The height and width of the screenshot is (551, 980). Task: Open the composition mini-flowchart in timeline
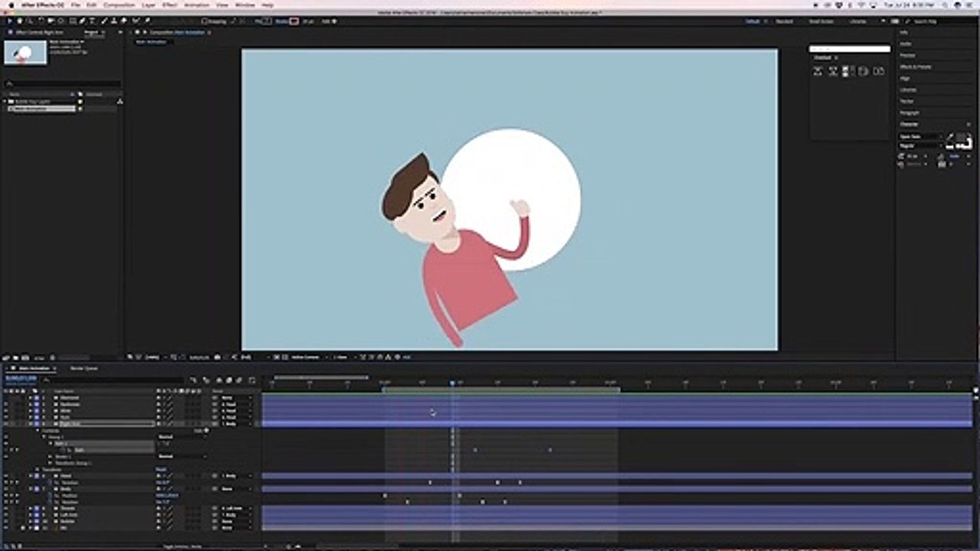point(193,380)
